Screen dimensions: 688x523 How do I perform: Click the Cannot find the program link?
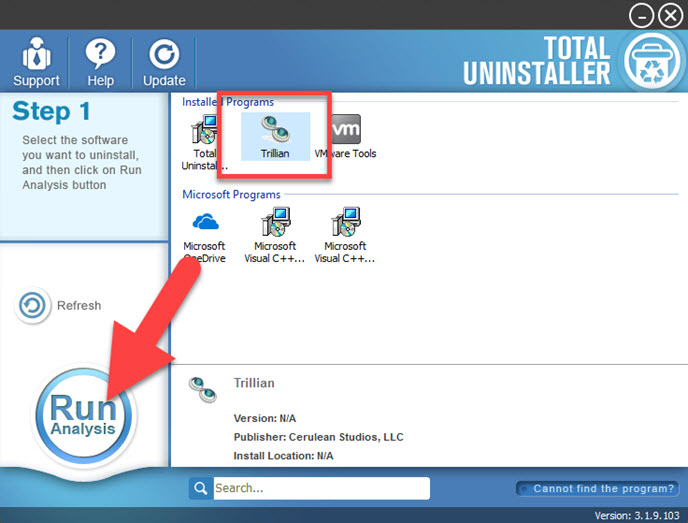point(598,488)
